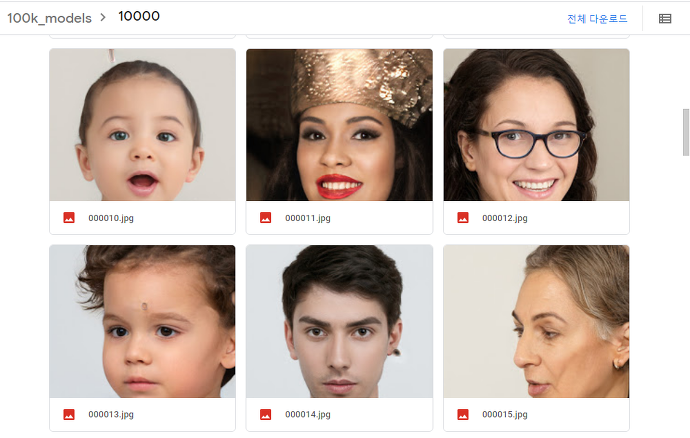The width and height of the screenshot is (690, 438).
Task: Open older woman profile thumbnail 000015.jpg
Action: 536,321
